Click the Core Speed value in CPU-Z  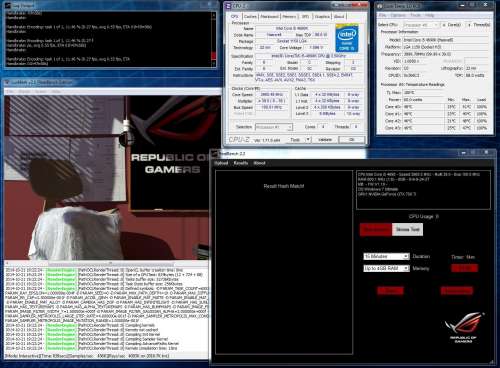click(272, 95)
